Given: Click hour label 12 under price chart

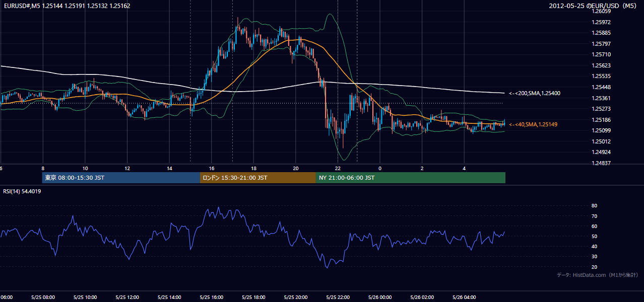Looking at the screenshot, I should pos(127,168).
